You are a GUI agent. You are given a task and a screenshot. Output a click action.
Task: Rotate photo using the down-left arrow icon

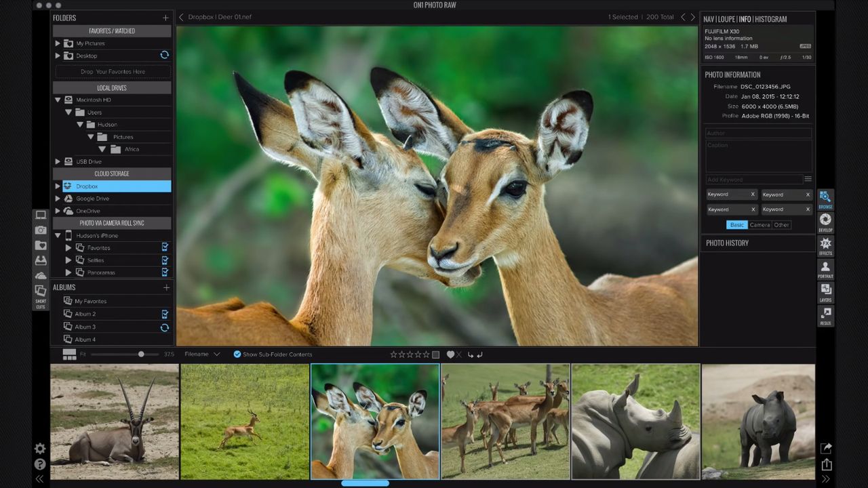(x=479, y=354)
